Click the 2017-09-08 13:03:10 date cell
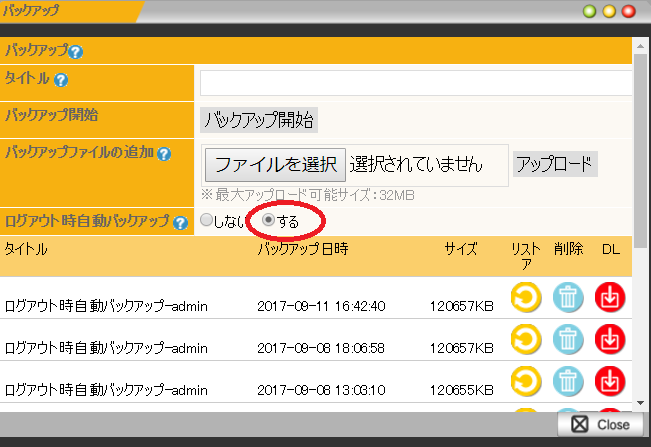 point(321,391)
